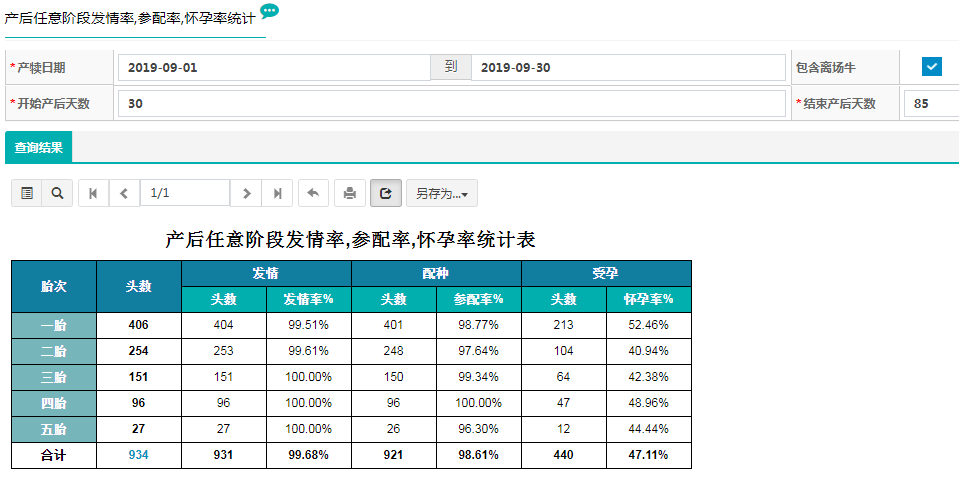Viewport: 959px width, 477px height.
Task: Select the 合计 row label
Action: coord(54,455)
